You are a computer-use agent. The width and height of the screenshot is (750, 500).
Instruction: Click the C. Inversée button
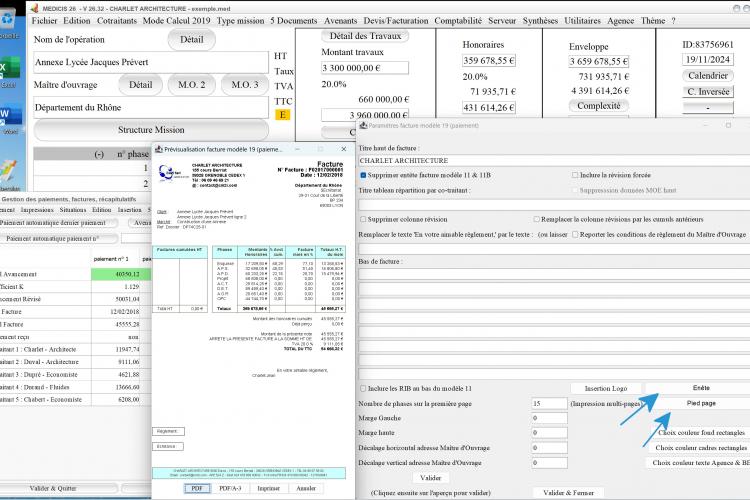point(707,92)
